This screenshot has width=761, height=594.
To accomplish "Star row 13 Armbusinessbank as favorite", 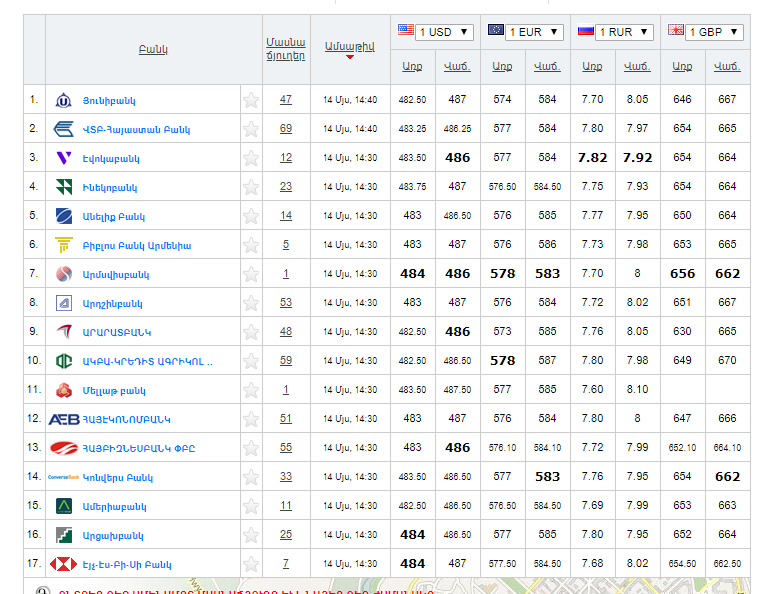I will pyautogui.click(x=251, y=448).
